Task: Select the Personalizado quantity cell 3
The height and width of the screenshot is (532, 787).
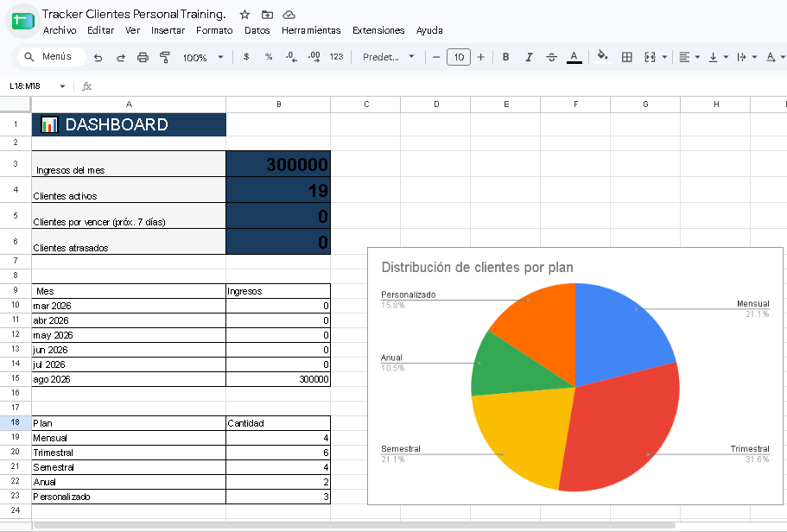Action: (x=278, y=497)
